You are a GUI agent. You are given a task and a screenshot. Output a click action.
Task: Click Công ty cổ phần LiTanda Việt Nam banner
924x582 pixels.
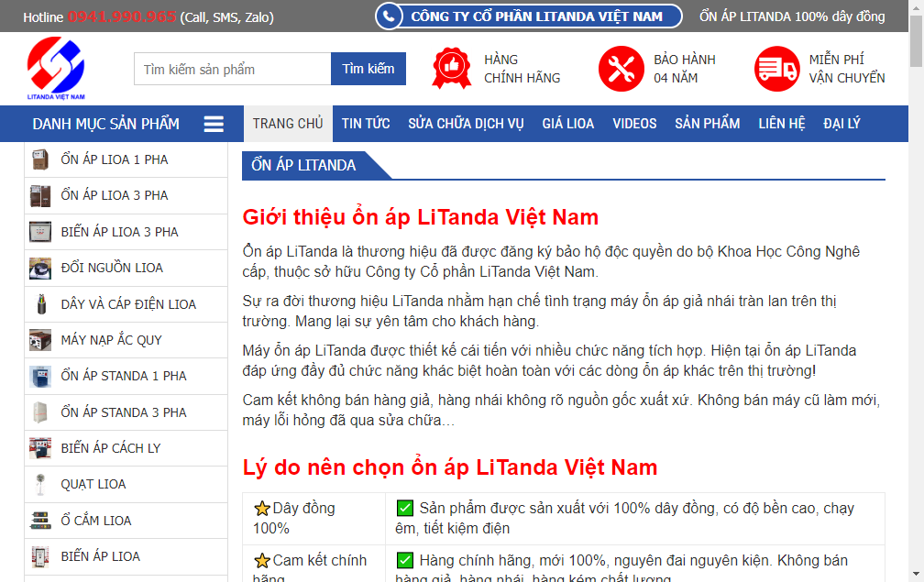click(x=529, y=16)
